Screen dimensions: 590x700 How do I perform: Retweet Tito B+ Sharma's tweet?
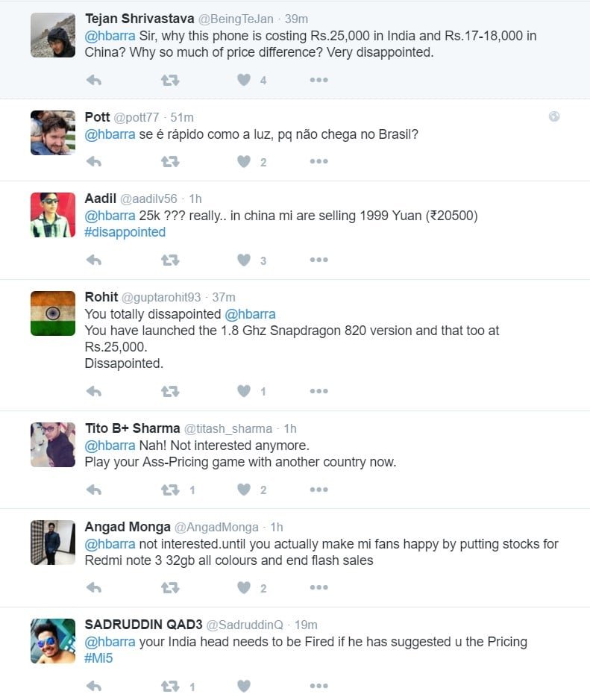click(170, 490)
